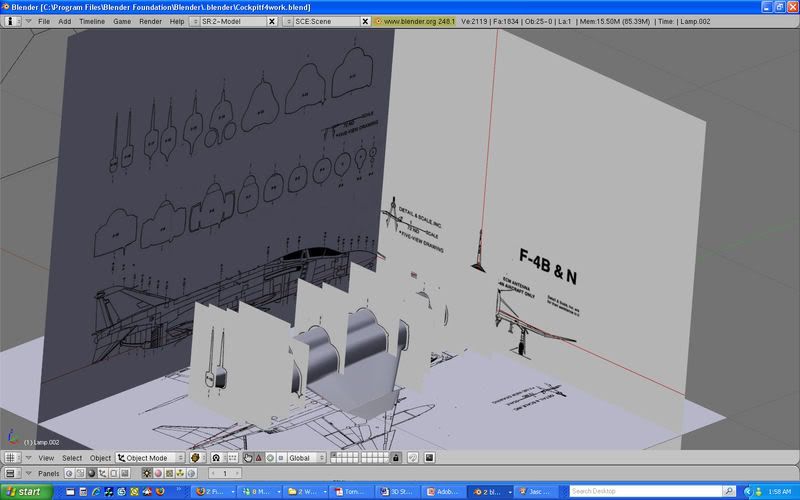Open the Material buttons red sphere

point(158,473)
